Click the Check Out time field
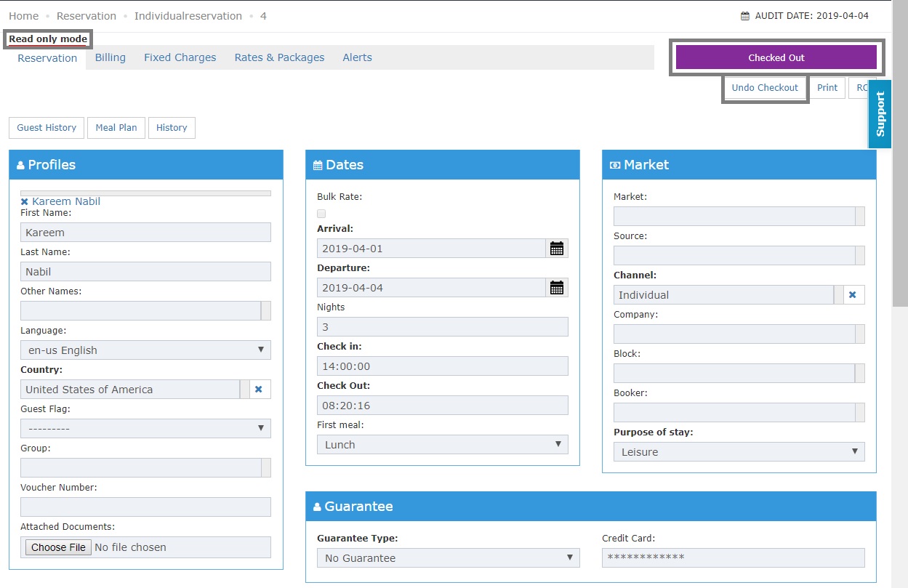Screen dimensions: 908x588 pyautogui.click(x=443, y=406)
